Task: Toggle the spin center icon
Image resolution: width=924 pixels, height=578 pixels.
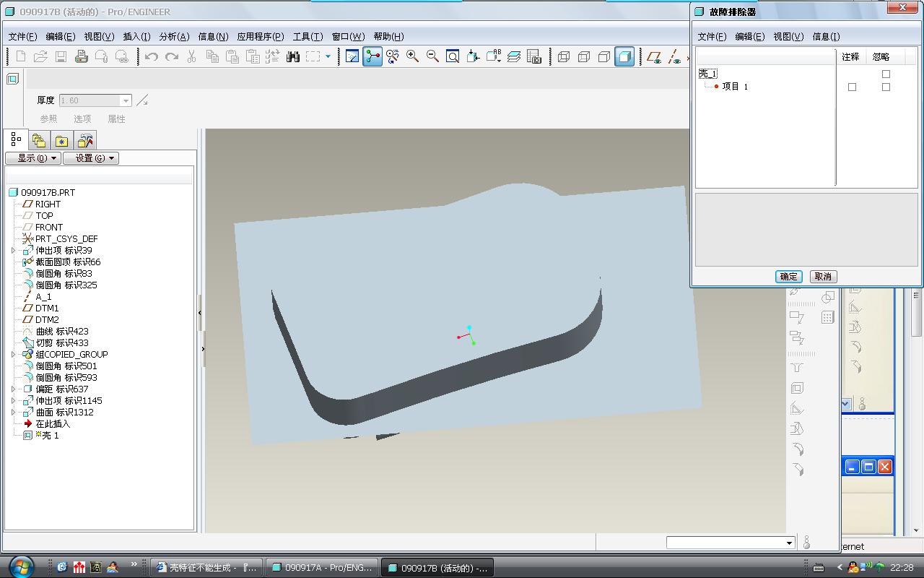Action: click(372, 56)
